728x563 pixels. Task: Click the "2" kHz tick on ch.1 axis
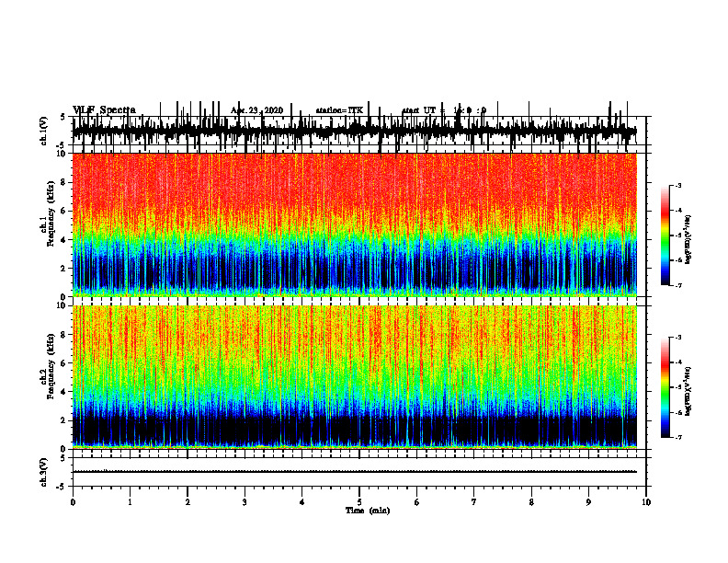pos(64,268)
